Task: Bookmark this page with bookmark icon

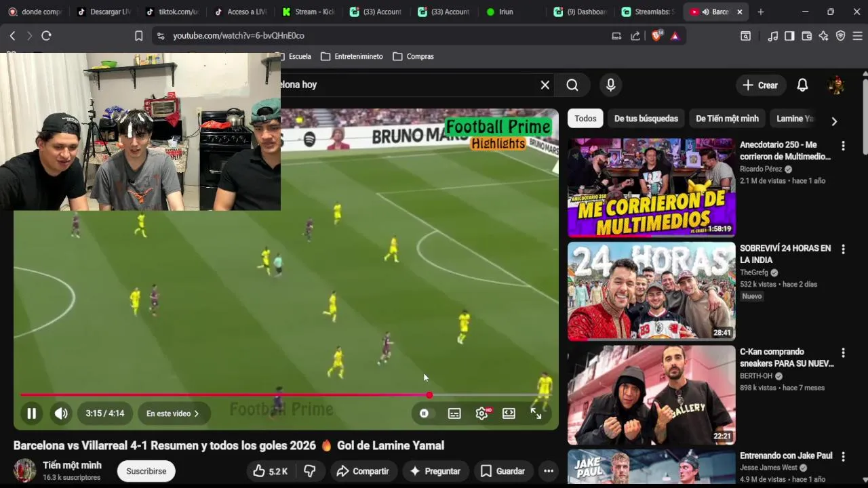Action: [138, 36]
